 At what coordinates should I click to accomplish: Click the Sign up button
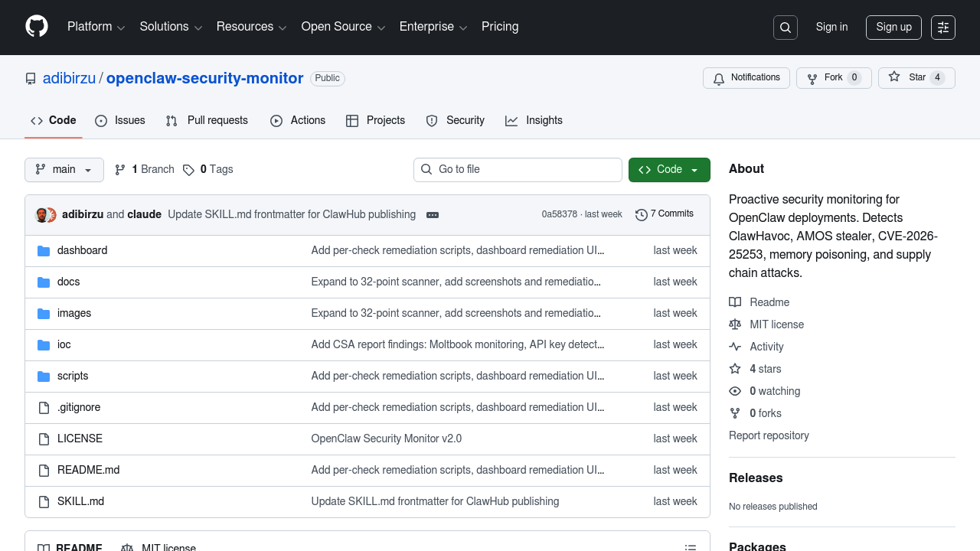[x=893, y=28]
